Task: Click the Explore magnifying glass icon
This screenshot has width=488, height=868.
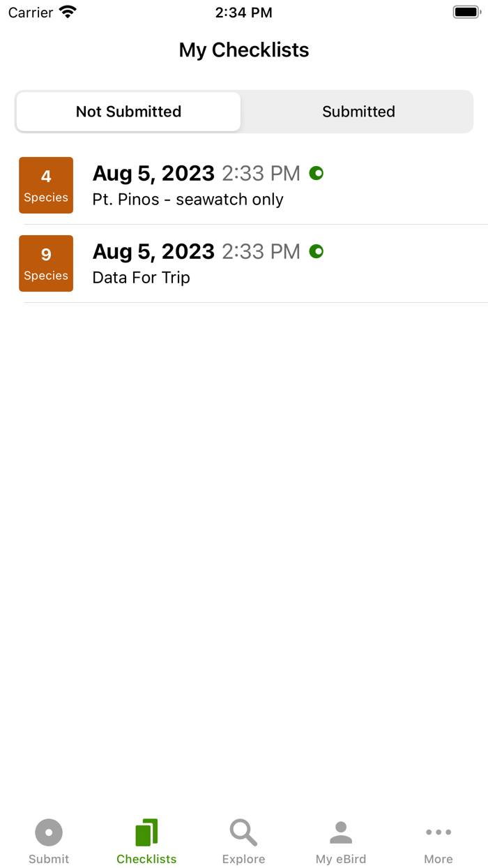Action: coord(243,832)
